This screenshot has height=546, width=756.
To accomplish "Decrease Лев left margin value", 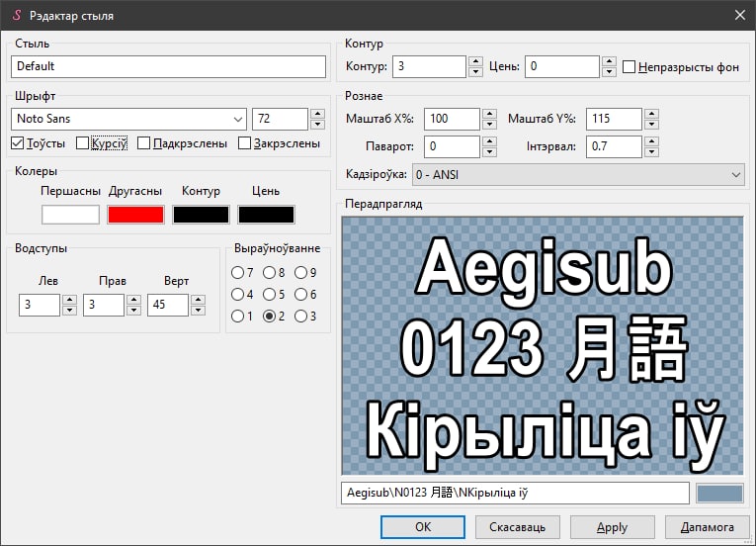I will tap(69, 311).
